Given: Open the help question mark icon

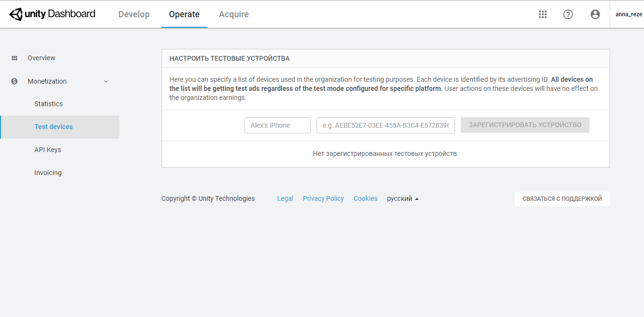Looking at the screenshot, I should coord(568,14).
